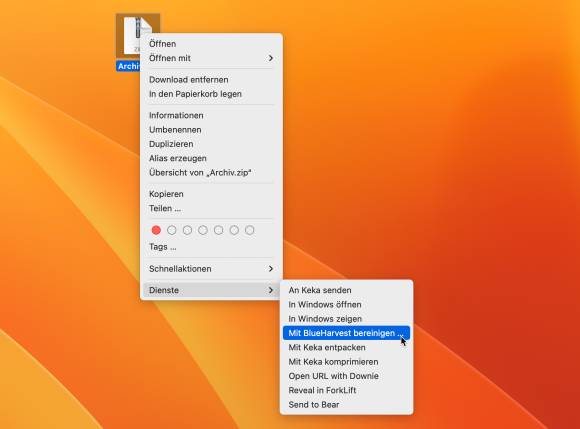Choose In den Papierkorb legen

click(x=211, y=94)
